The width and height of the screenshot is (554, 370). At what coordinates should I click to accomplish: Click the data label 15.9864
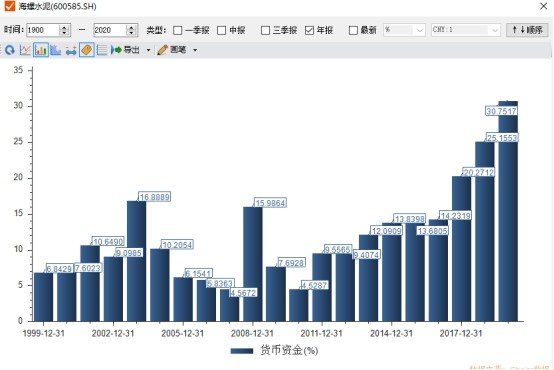(x=270, y=203)
